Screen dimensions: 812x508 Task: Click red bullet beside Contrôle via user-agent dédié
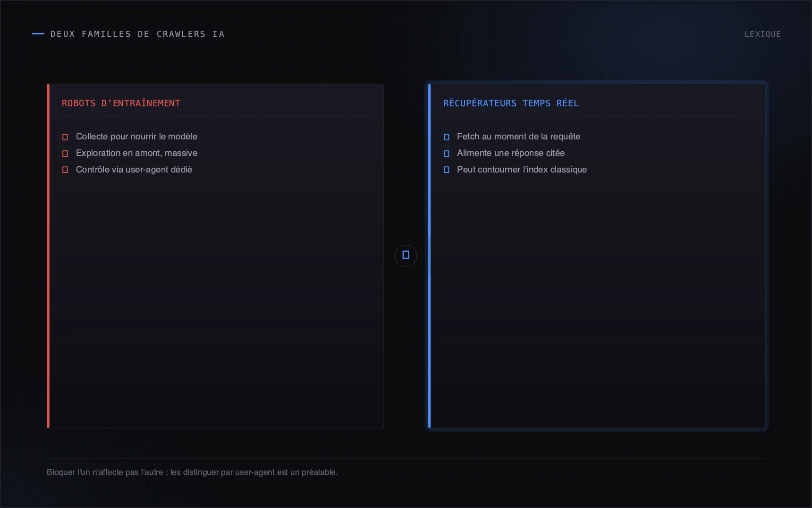[x=65, y=170]
